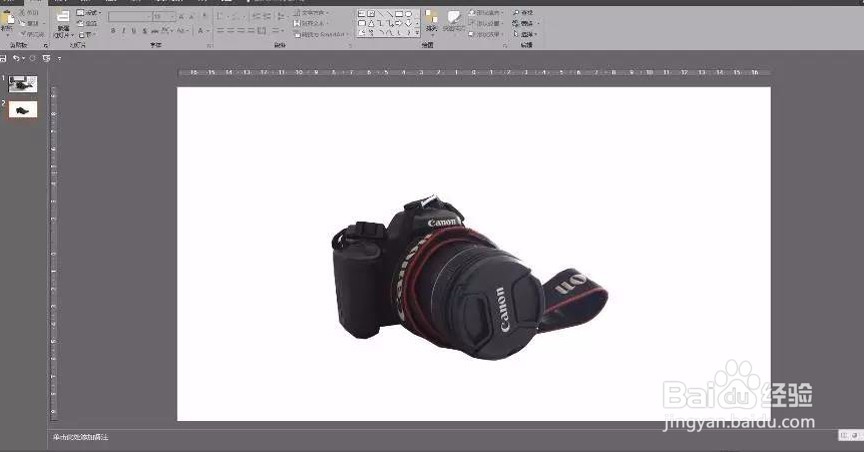Select the Format Painter brush
The height and width of the screenshot is (452, 864).
32,34
